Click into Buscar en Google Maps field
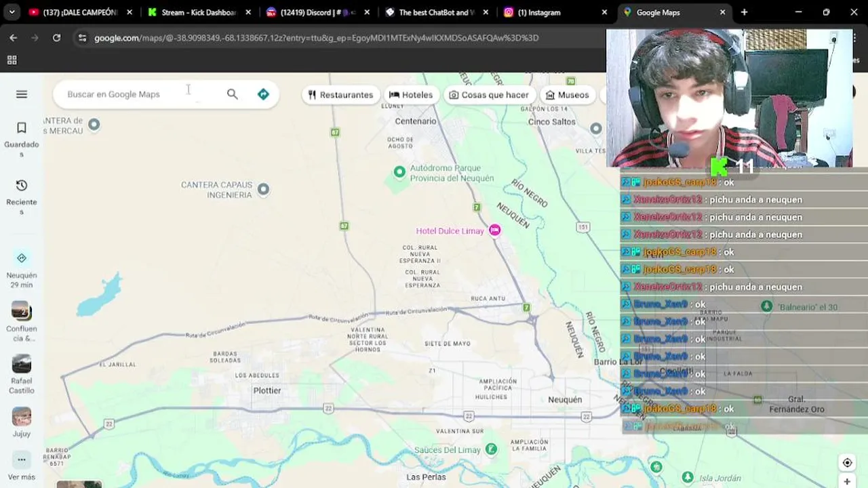This screenshot has width=868, height=488. pyautogui.click(x=139, y=94)
